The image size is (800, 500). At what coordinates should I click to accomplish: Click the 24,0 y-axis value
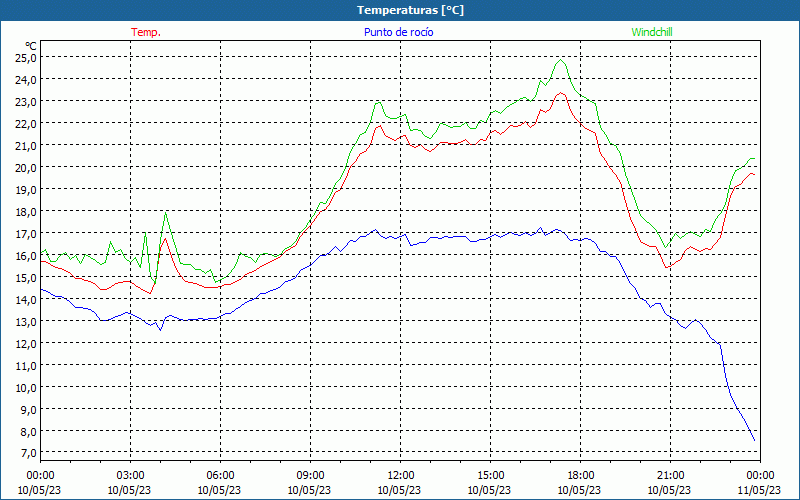coord(26,80)
